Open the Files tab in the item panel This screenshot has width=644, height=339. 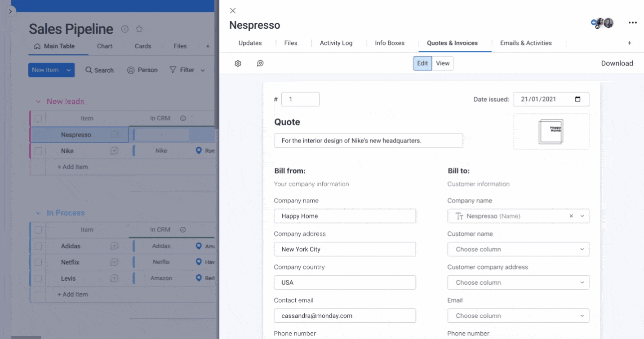(x=291, y=43)
